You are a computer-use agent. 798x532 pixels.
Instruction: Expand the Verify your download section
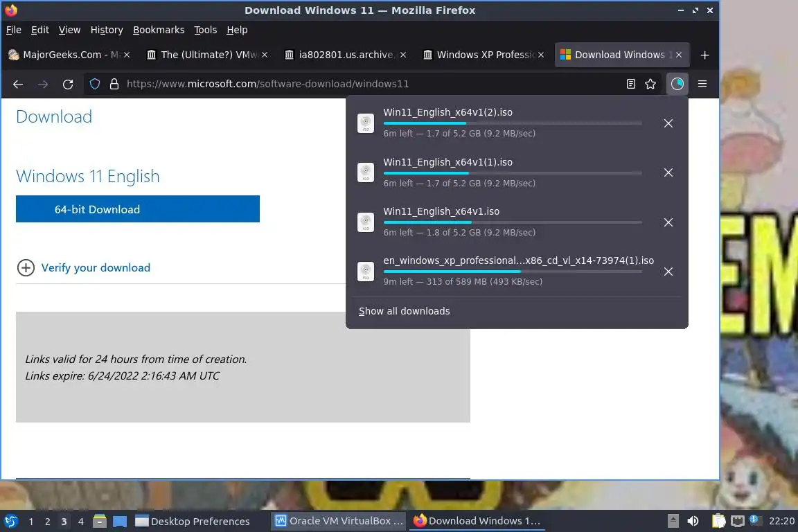click(x=26, y=268)
